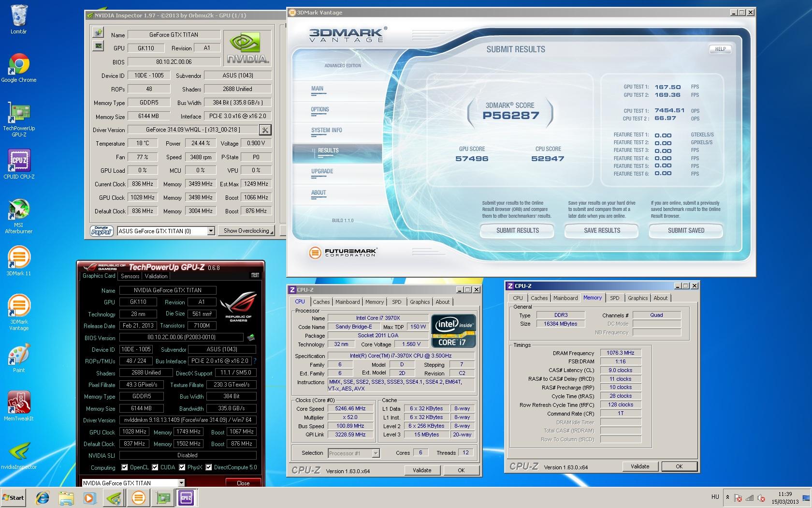Click the Action Center flag in system tray
812x508 pixels.
[738, 497]
